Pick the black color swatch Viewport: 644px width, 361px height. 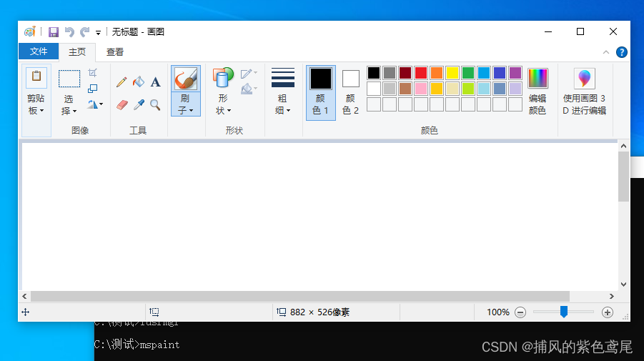(374, 73)
